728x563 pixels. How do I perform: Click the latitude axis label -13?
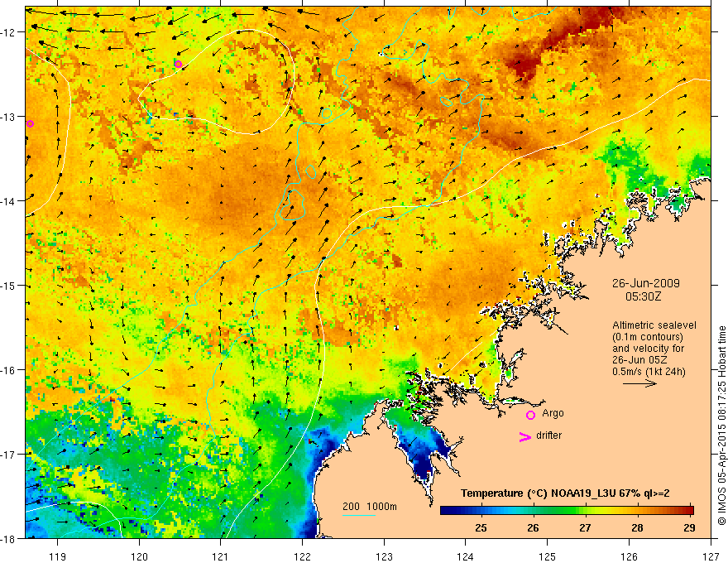[x=8, y=117]
